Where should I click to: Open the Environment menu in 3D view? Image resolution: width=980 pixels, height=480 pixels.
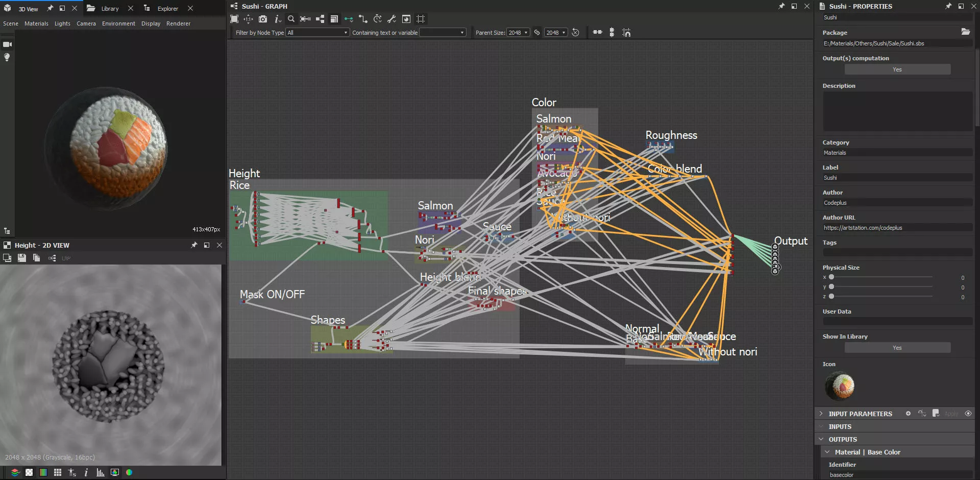point(118,23)
